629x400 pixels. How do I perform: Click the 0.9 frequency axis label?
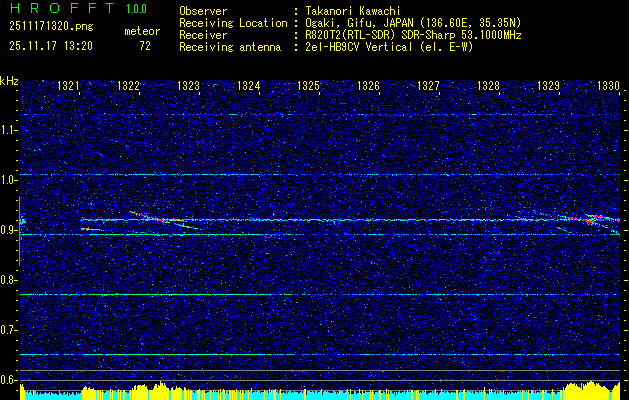(x=8, y=230)
